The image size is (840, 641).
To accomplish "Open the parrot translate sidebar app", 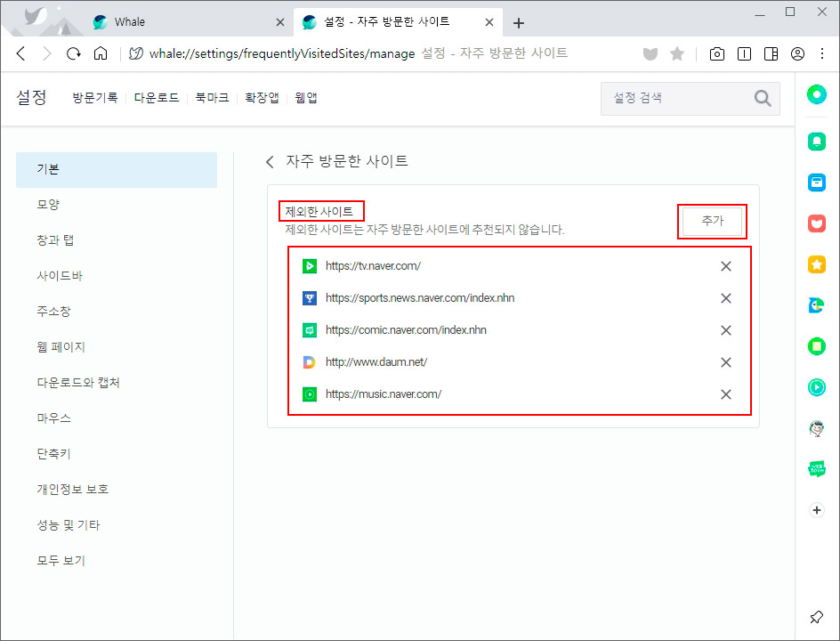I will click(x=817, y=305).
